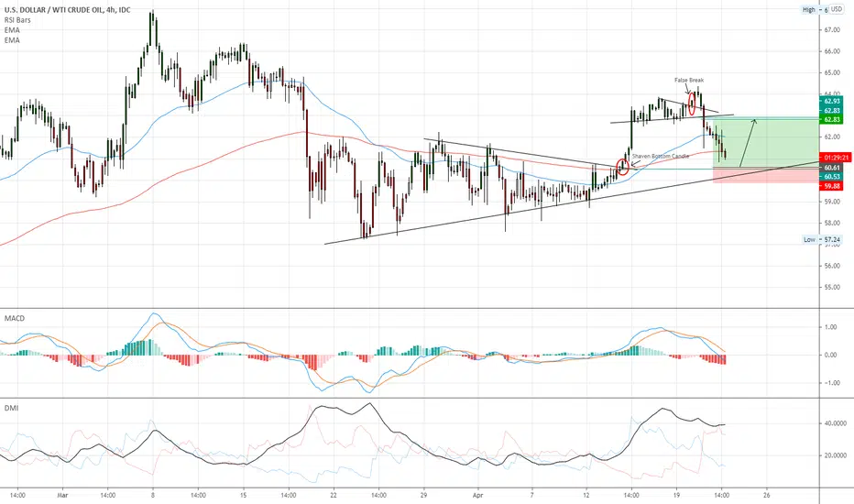Screen dimensions: 854x504
Task: Select the green profit zone of the long position
Action: (x=766, y=143)
